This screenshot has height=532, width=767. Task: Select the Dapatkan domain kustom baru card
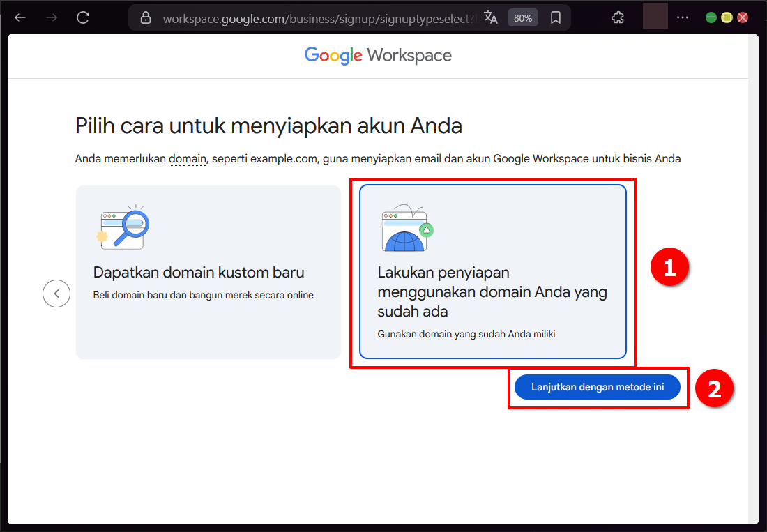pos(208,272)
